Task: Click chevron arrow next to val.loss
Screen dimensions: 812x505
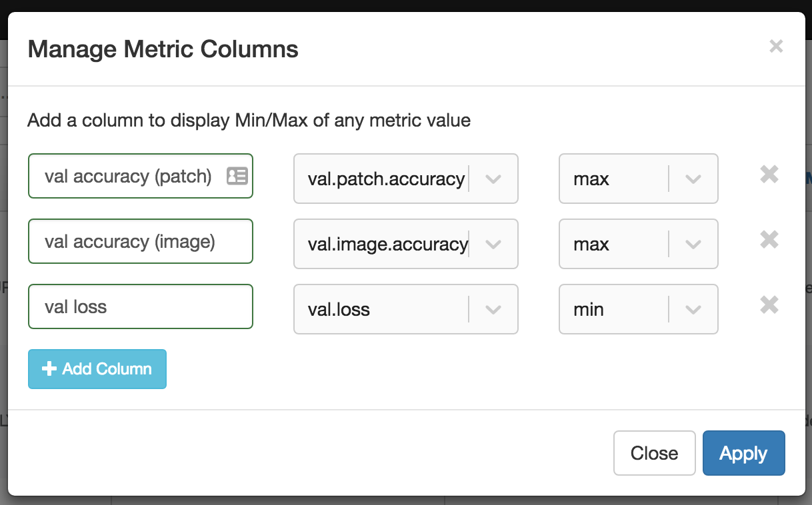Action: click(493, 309)
